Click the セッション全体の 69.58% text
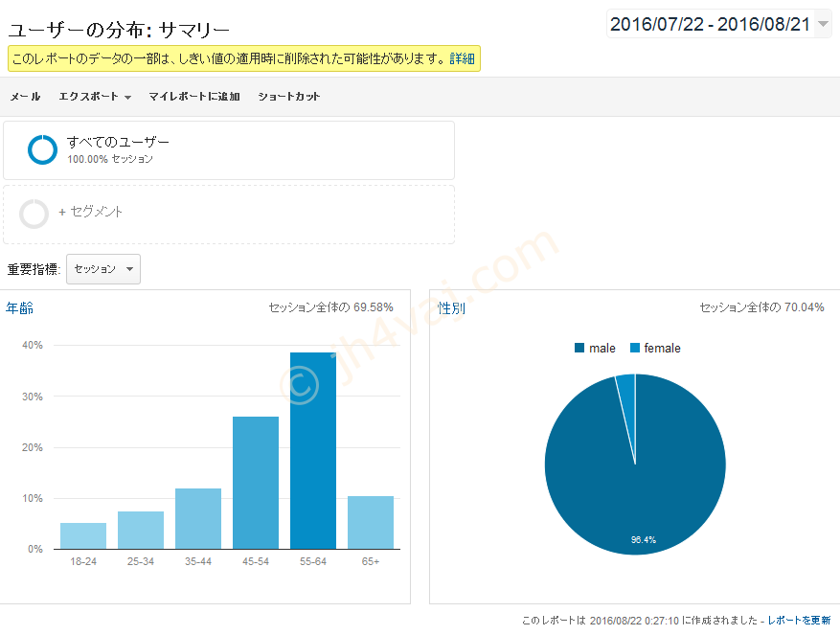The height and width of the screenshot is (635, 840). coord(330,307)
